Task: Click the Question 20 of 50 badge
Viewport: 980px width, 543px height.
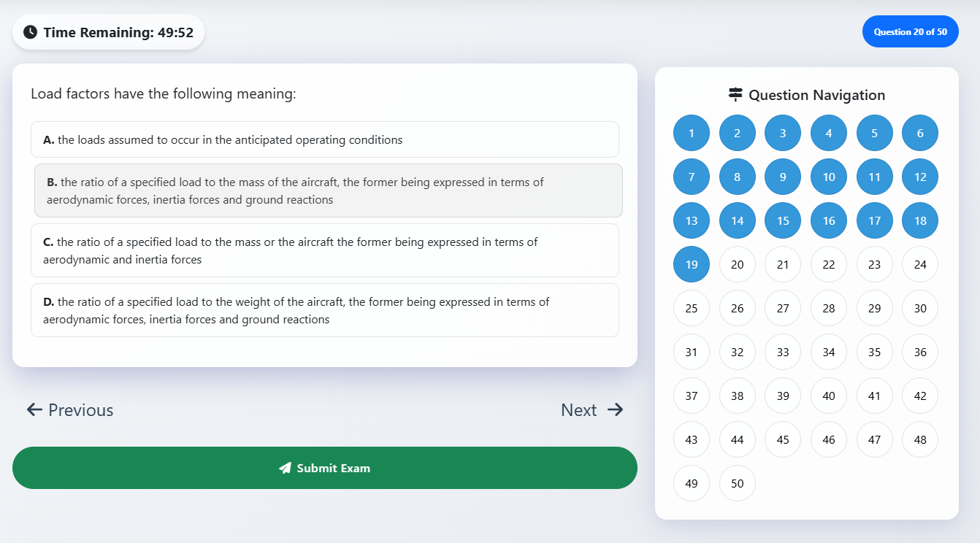Action: (x=910, y=31)
